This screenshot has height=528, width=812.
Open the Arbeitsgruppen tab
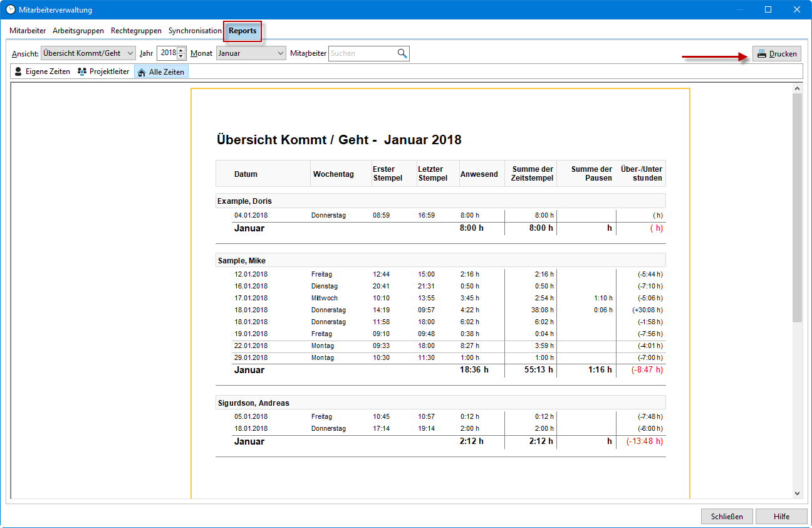78,31
